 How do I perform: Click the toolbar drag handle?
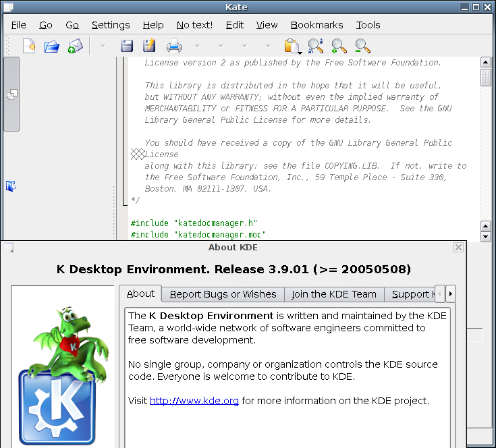tap(8, 46)
